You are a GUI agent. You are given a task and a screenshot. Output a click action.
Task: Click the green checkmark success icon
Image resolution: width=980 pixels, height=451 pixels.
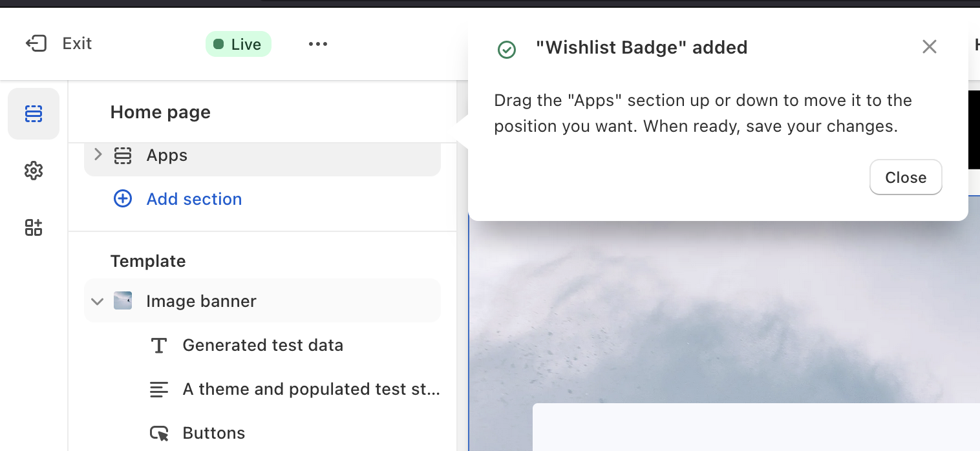[507, 50]
